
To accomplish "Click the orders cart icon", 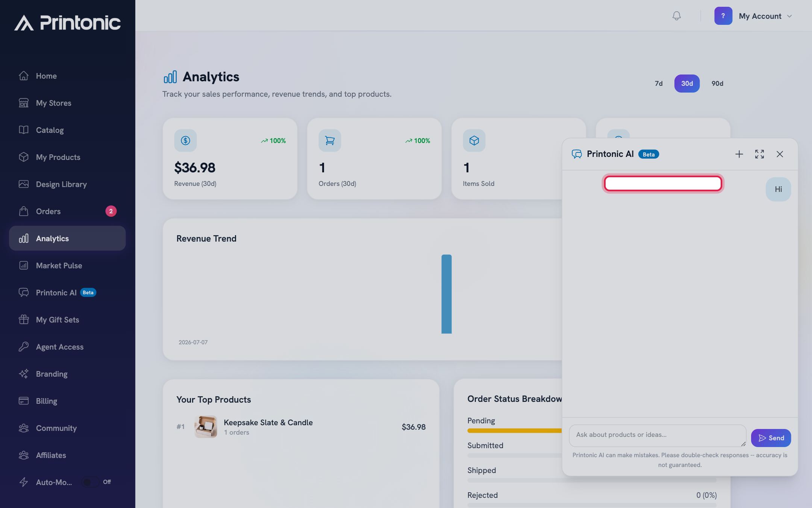I will (330, 141).
